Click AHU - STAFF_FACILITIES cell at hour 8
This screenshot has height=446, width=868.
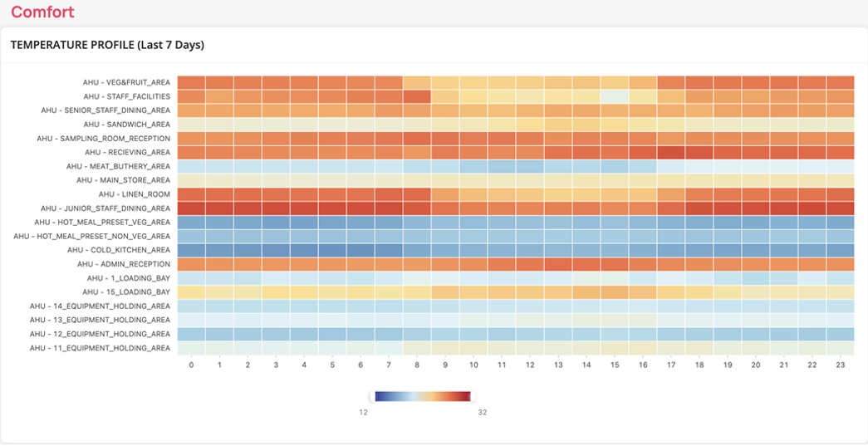pos(418,96)
